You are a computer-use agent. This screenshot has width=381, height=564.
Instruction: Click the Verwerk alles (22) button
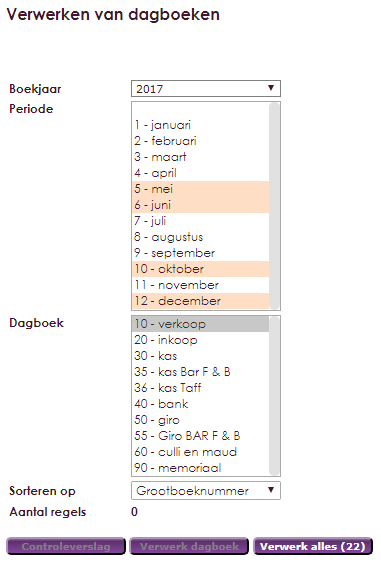313,546
